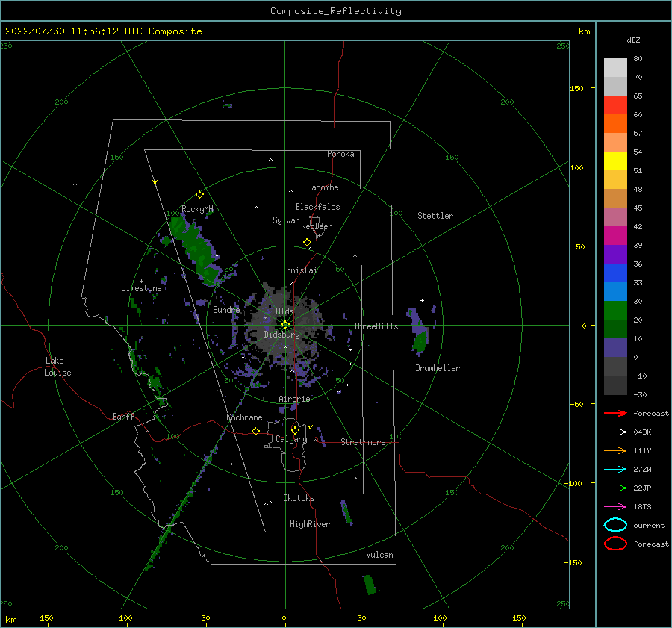The width and height of the screenshot is (672, 628).
Task: Click the Strathmore label
Action: click(x=363, y=442)
